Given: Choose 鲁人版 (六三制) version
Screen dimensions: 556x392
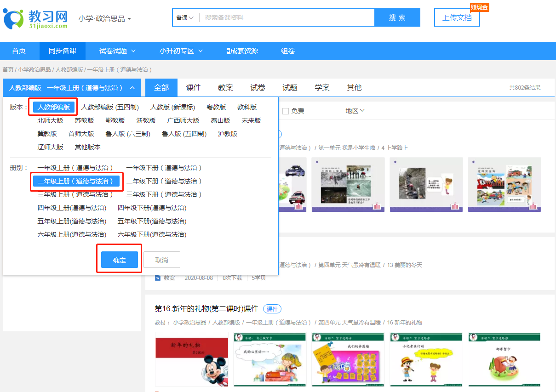Looking at the screenshot, I should (x=128, y=134).
